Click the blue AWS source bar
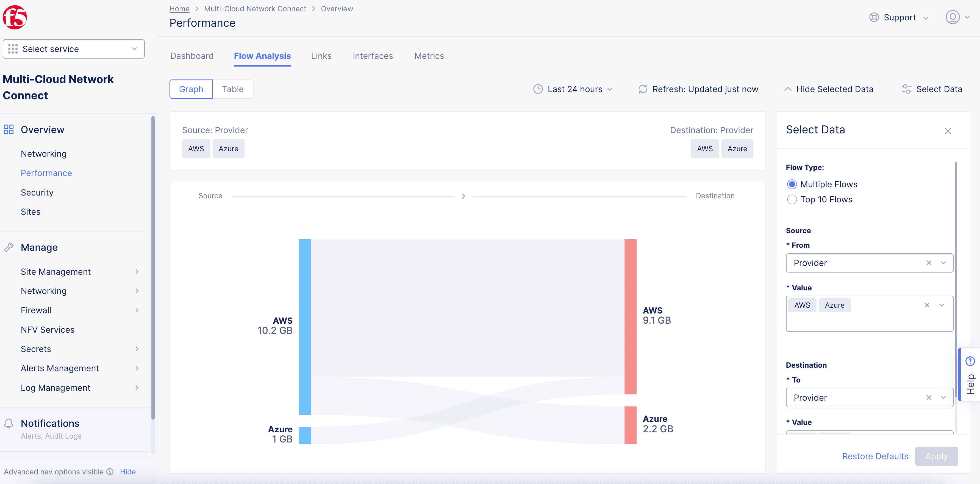The image size is (980, 484). click(x=305, y=327)
